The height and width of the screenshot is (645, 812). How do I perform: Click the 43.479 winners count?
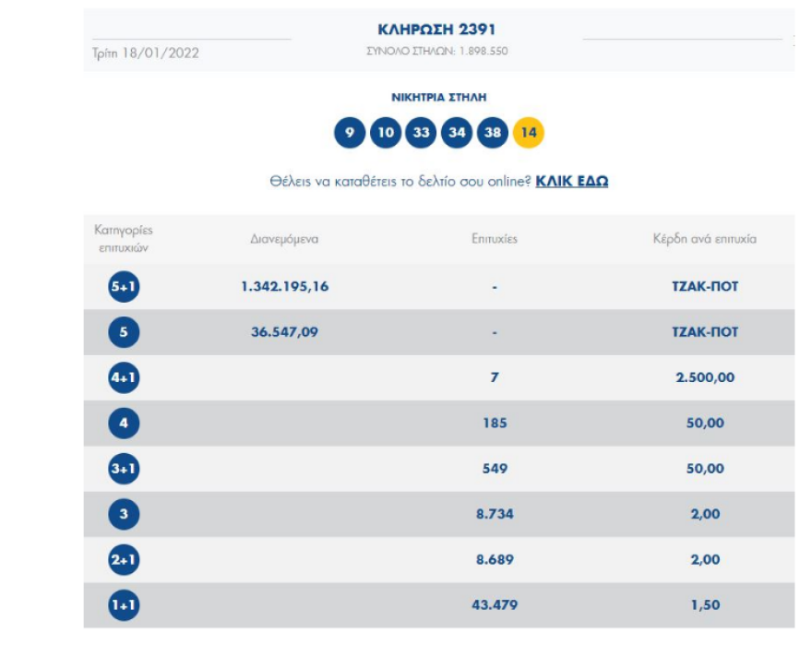pyautogui.click(x=495, y=605)
